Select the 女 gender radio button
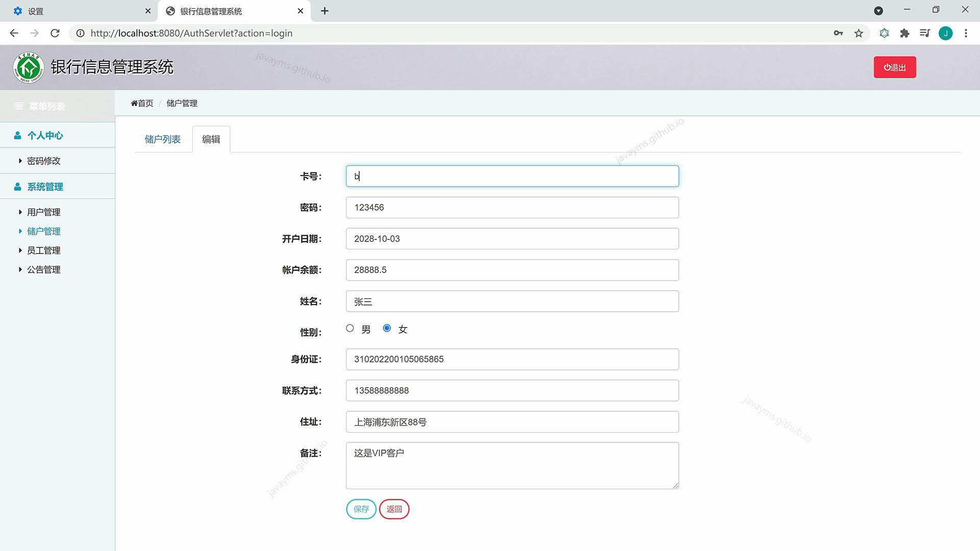 pos(387,328)
